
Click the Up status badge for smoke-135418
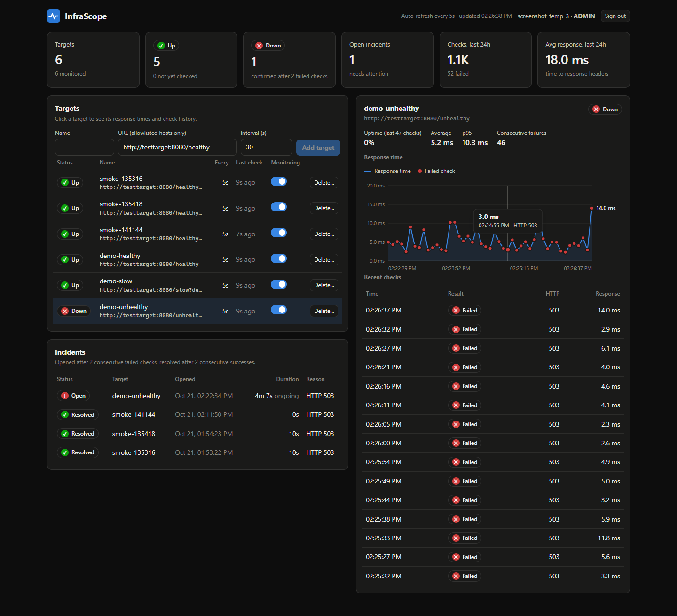(70, 208)
